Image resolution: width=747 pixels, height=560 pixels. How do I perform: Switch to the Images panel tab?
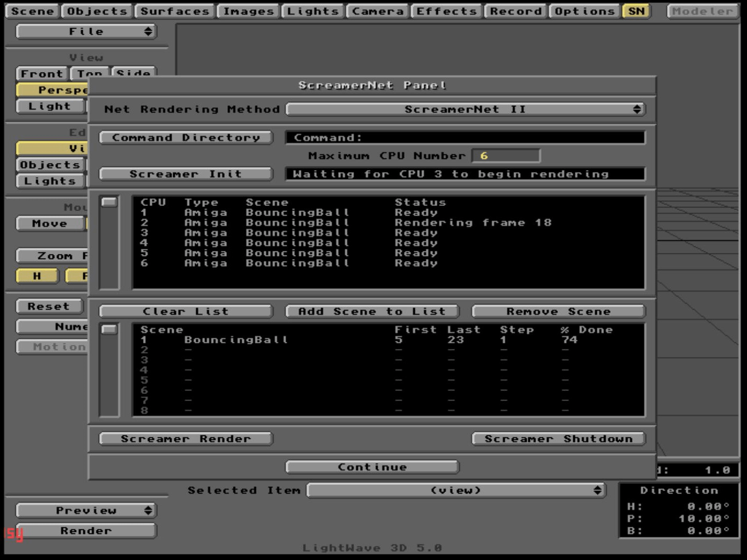(247, 11)
